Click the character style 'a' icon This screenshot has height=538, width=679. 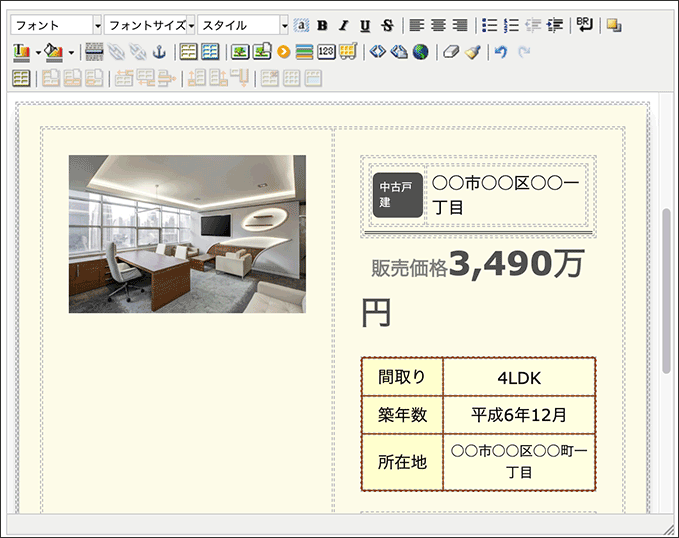[x=301, y=26]
